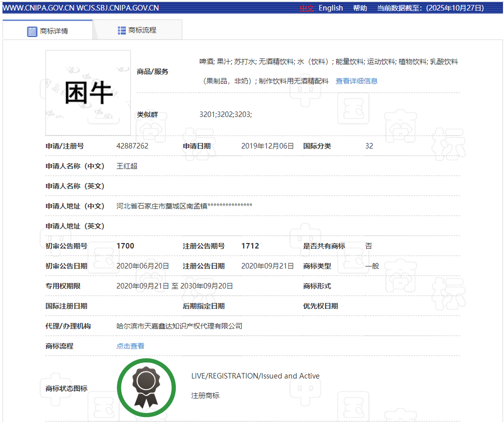This screenshot has height=422, width=504.
Task: Click the exclusive rights period date range
Action: pyautogui.click(x=175, y=286)
